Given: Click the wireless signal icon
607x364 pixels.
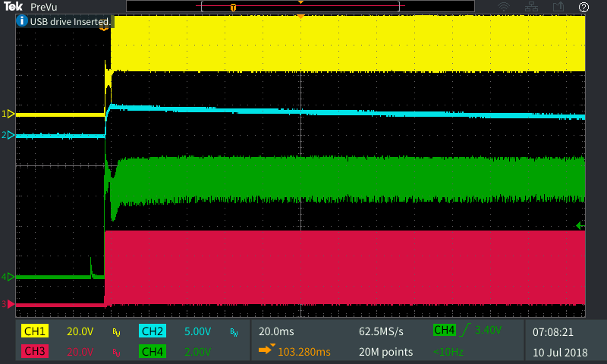Looking at the screenshot, I should pos(504,7).
